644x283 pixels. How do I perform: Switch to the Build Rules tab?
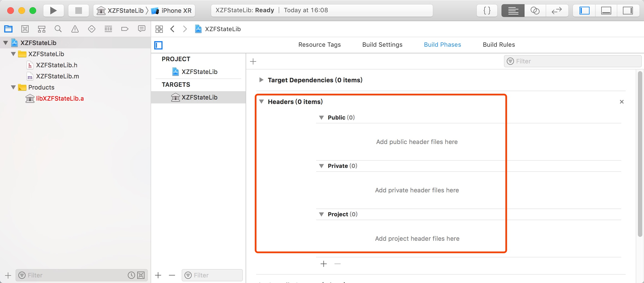coord(499,45)
